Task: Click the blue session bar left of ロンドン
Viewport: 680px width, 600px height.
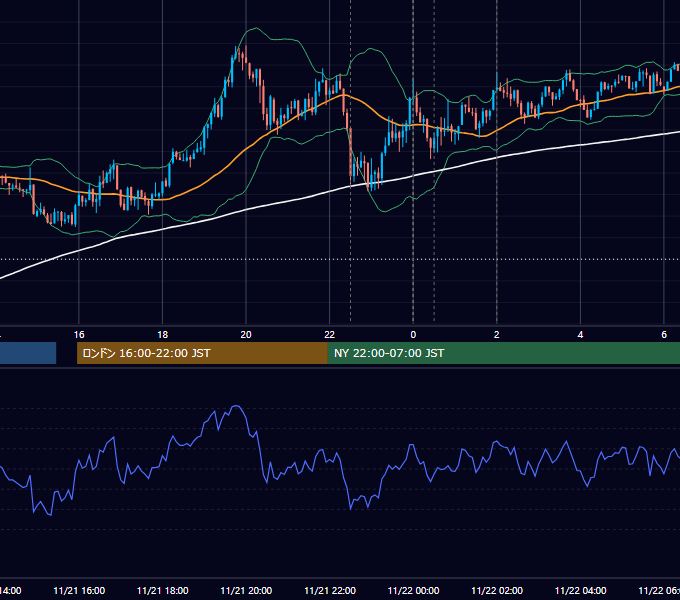Action: coord(28,353)
